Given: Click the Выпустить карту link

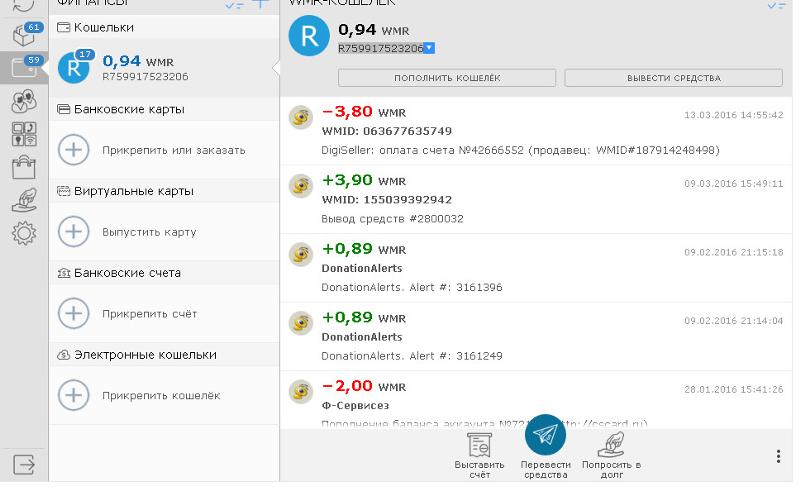Looking at the screenshot, I should tap(149, 232).
